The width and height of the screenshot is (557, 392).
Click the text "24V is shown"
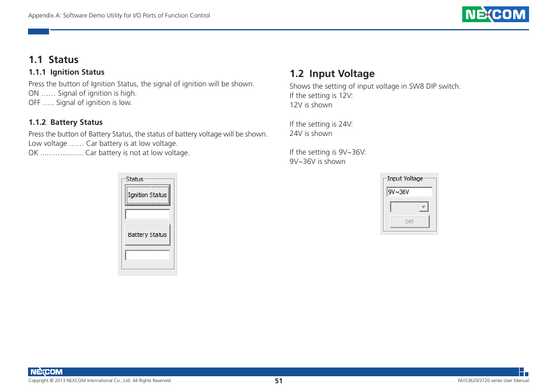311,134
